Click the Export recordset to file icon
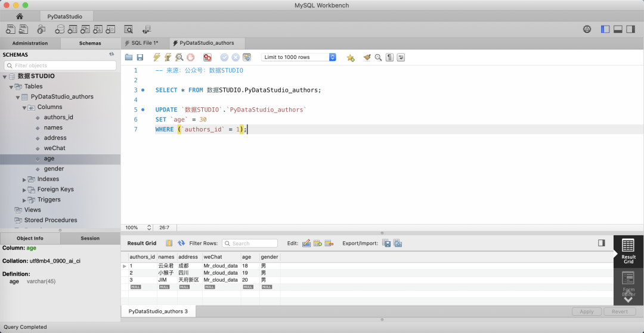Viewport: 644px width, 333px height. coord(386,243)
